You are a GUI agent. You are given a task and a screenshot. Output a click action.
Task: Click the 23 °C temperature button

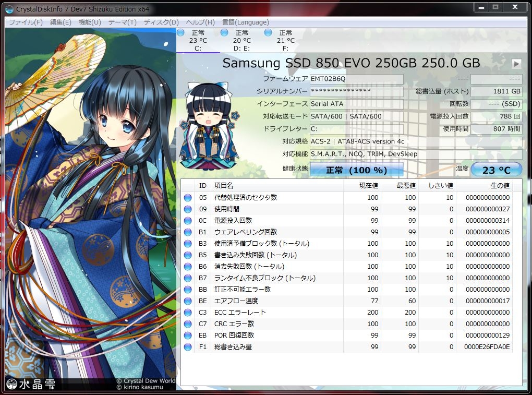(x=497, y=170)
